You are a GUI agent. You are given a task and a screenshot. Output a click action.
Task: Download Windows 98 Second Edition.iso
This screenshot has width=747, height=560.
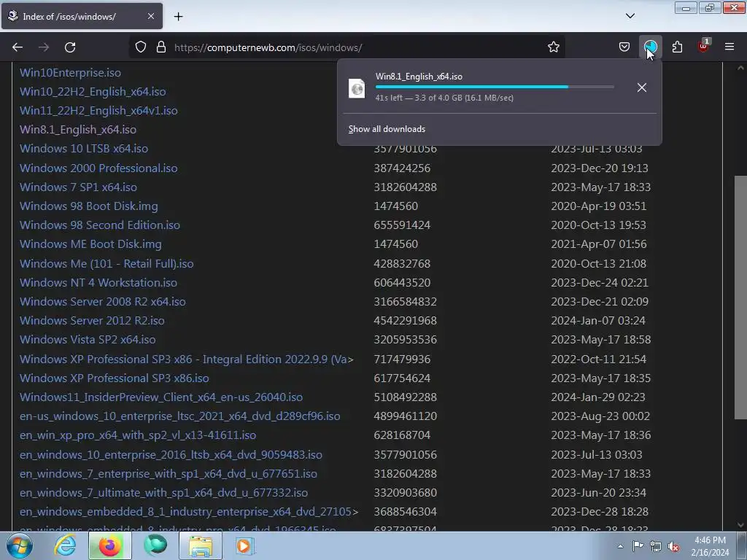click(99, 225)
